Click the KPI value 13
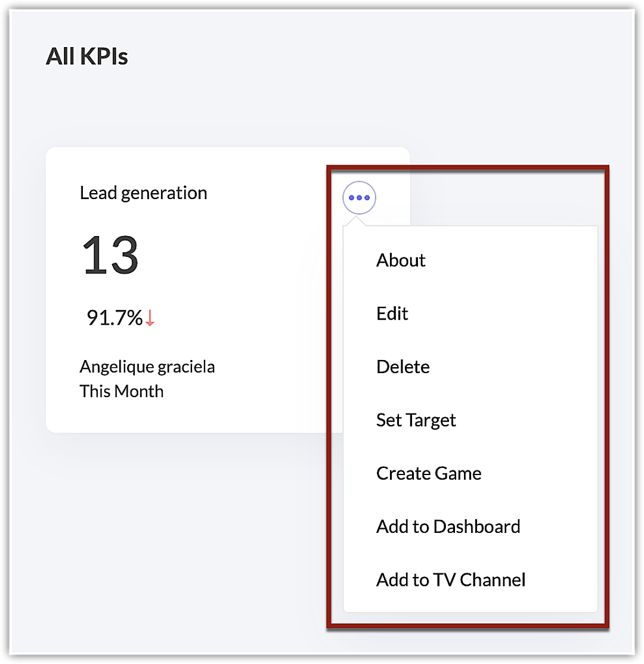This screenshot has width=644, height=664. (110, 255)
